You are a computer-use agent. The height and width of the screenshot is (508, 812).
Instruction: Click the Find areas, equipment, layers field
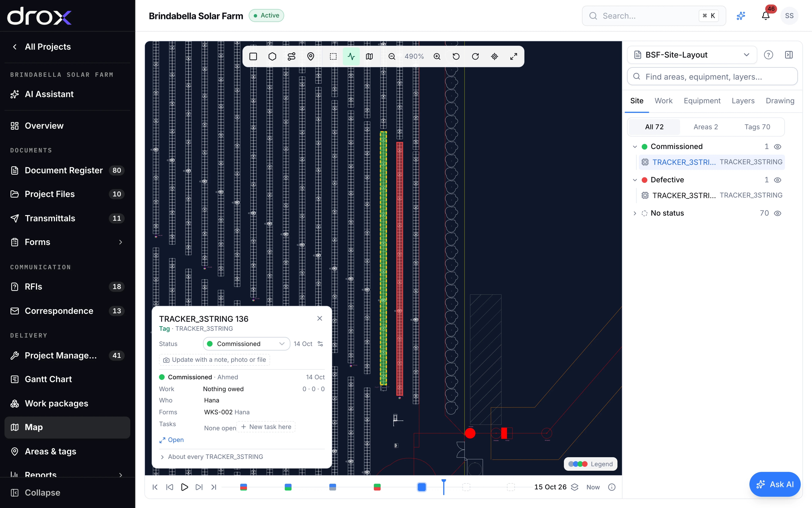[x=712, y=77]
